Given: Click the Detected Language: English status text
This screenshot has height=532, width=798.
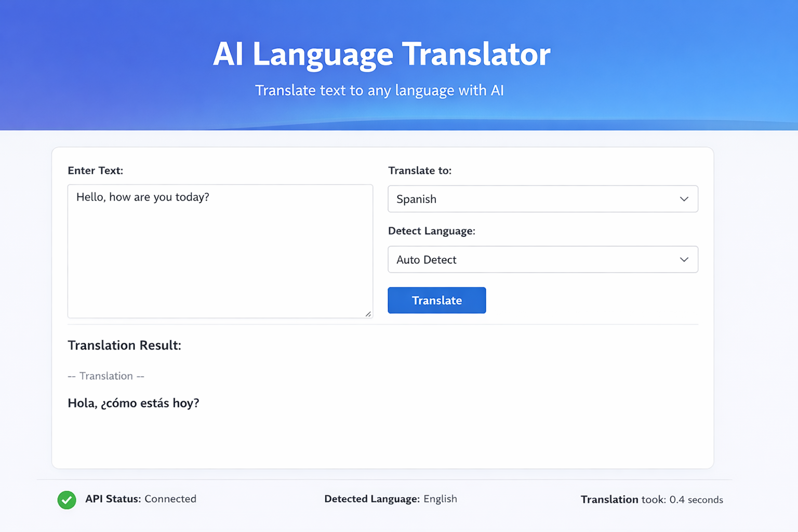Looking at the screenshot, I should 391,499.
